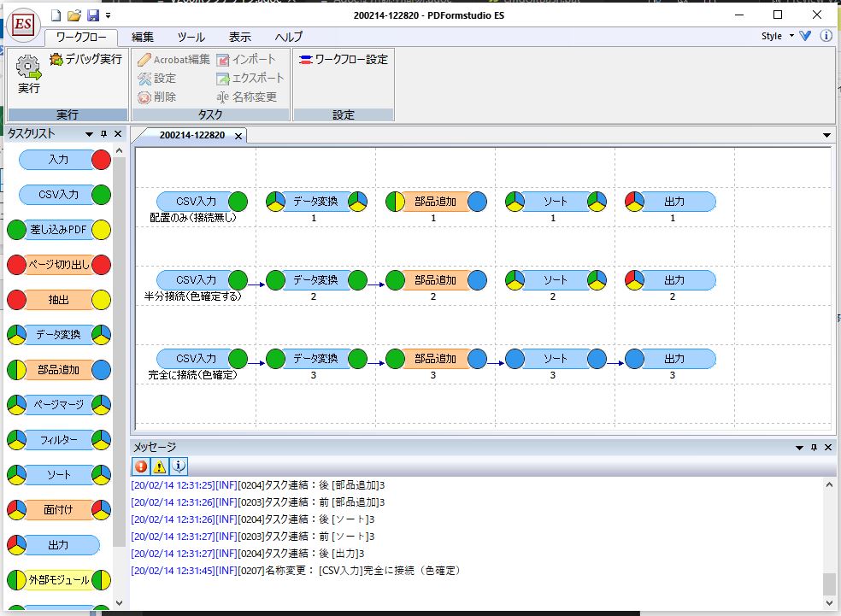Open the document tab list dropdown arrow
The image size is (841, 616).
coord(826,135)
